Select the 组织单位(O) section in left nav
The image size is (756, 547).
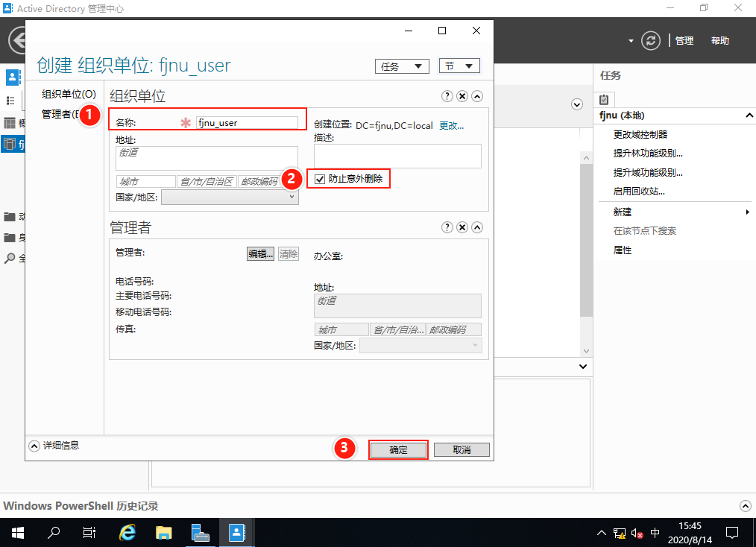coord(69,94)
